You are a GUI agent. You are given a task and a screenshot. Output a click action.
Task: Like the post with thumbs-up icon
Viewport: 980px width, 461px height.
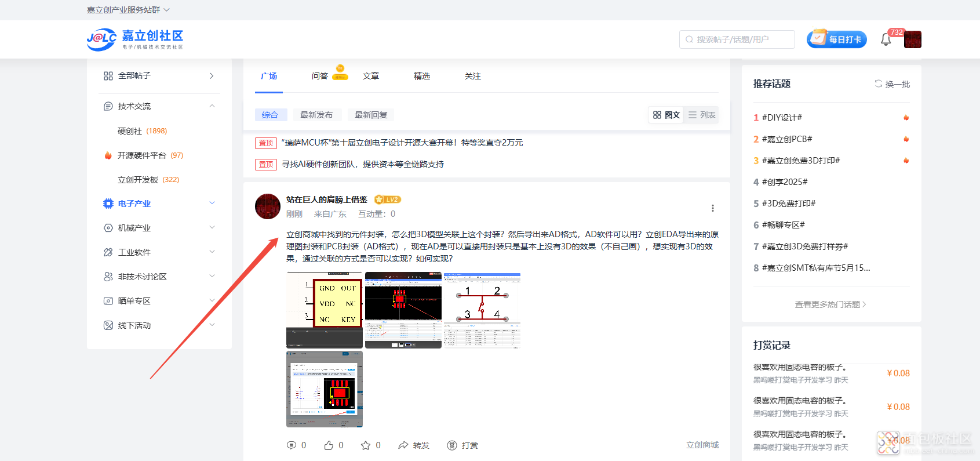(329, 445)
